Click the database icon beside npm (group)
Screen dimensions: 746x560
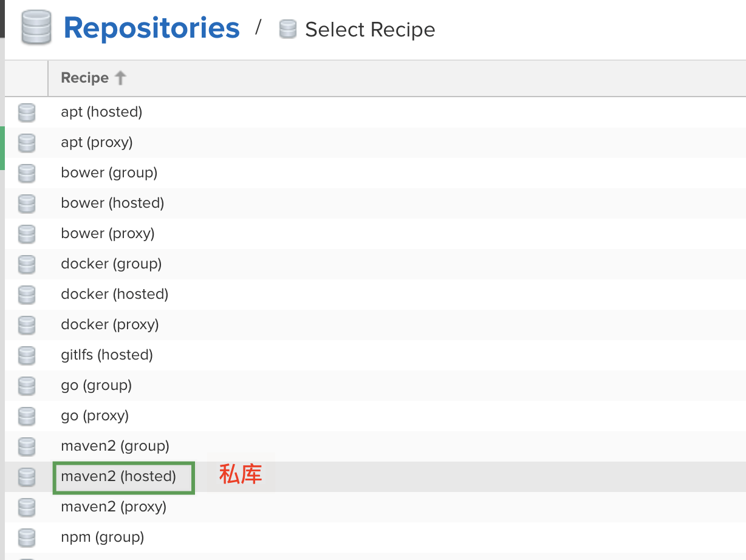point(27,538)
